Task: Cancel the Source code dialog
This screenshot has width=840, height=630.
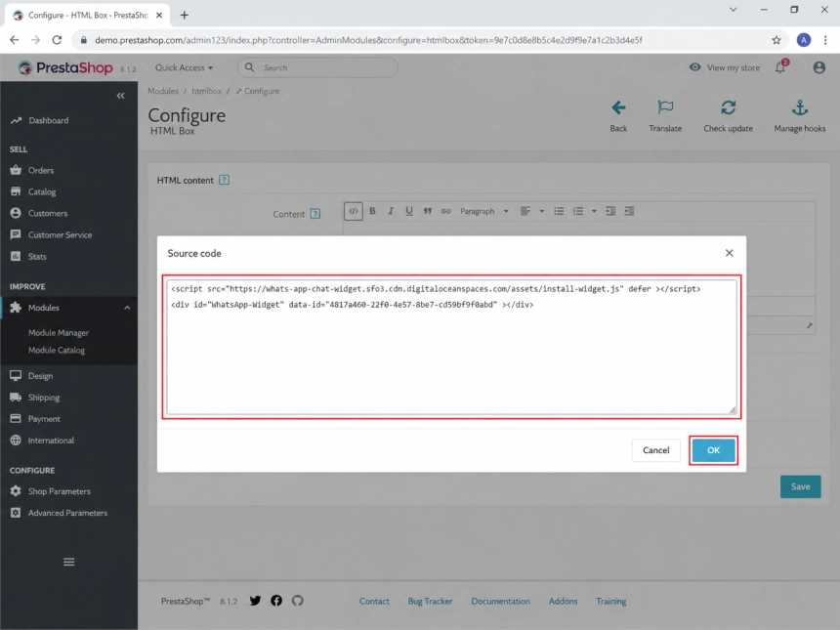Action: tap(655, 450)
